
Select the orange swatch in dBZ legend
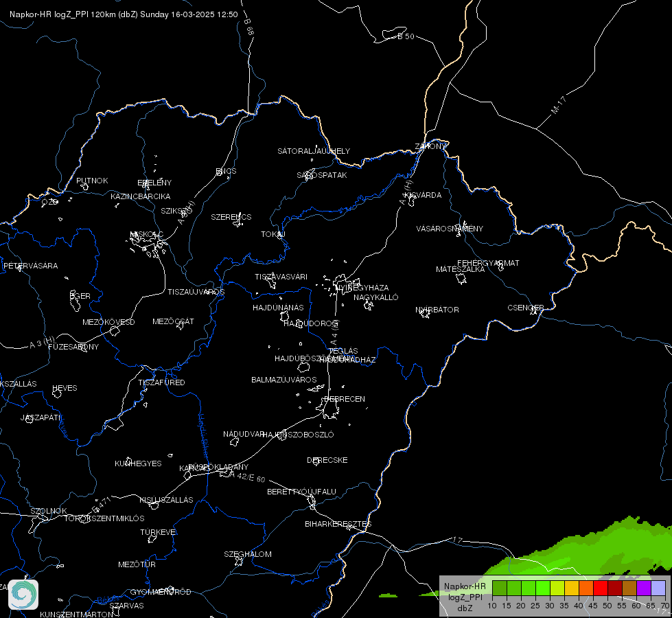[x=586, y=588]
